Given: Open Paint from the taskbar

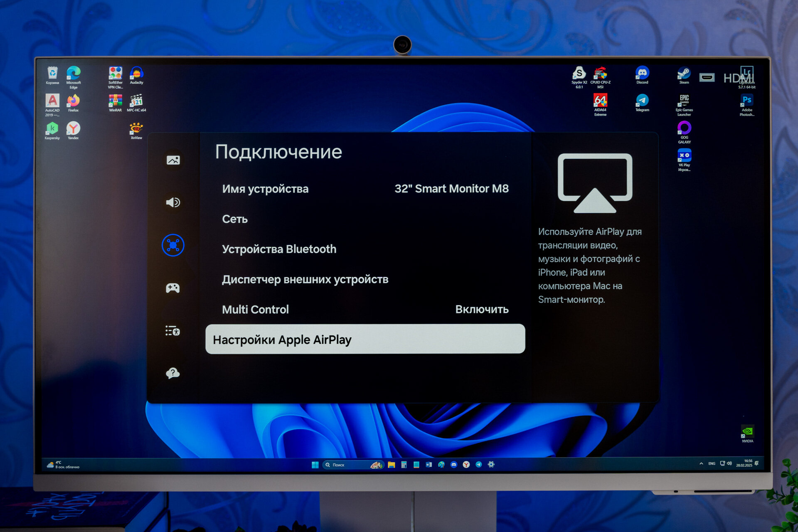Looking at the screenshot, I should [441, 465].
